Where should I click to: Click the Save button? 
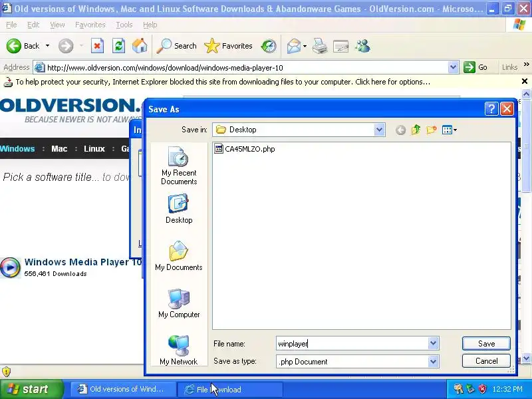point(486,343)
